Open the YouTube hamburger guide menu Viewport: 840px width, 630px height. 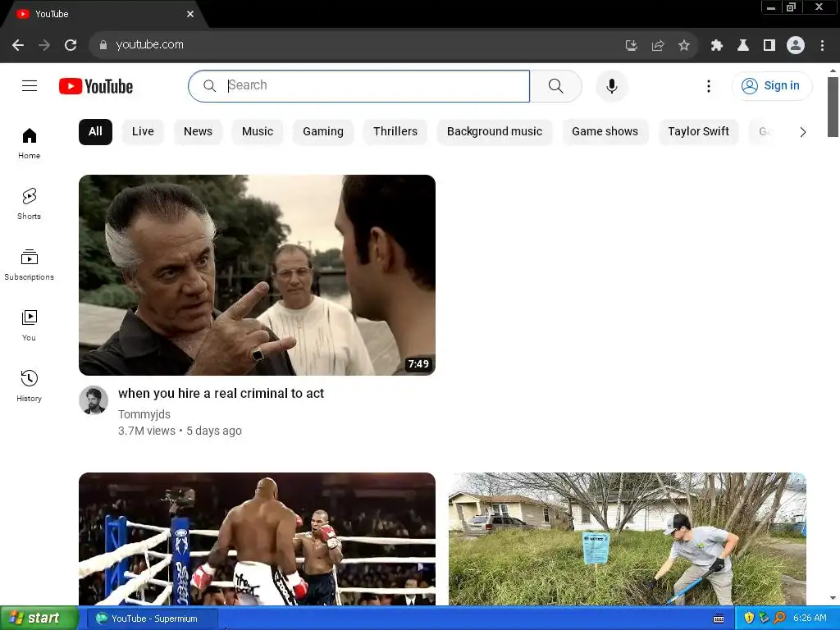30,85
